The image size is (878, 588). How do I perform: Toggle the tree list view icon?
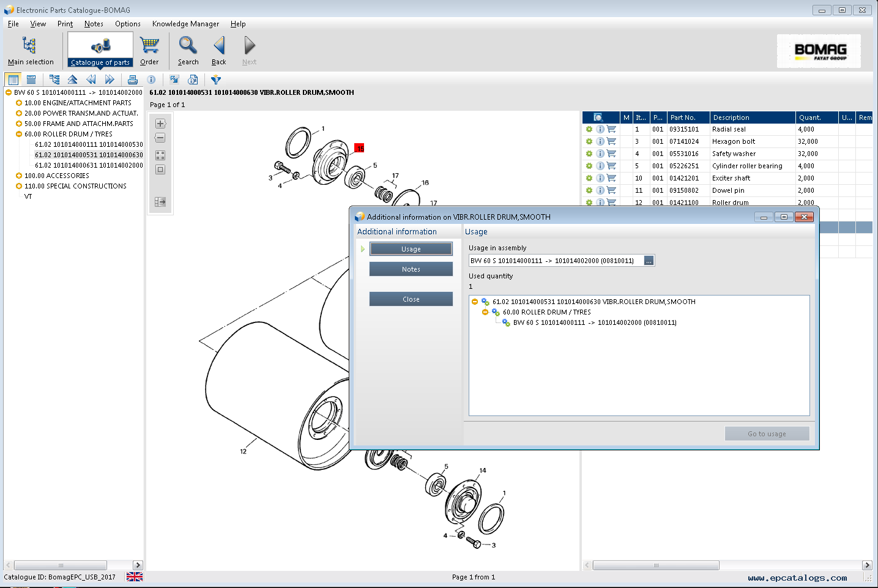(13, 80)
